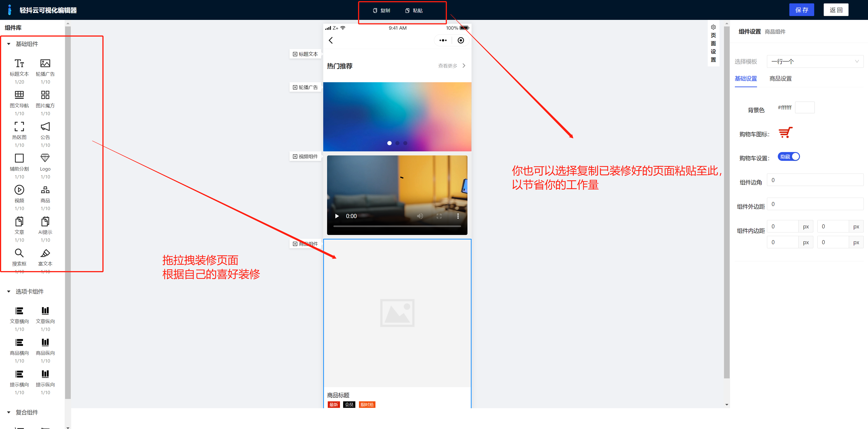Toggle video fullscreen icon
This screenshot has width=868, height=429.
pos(439,216)
